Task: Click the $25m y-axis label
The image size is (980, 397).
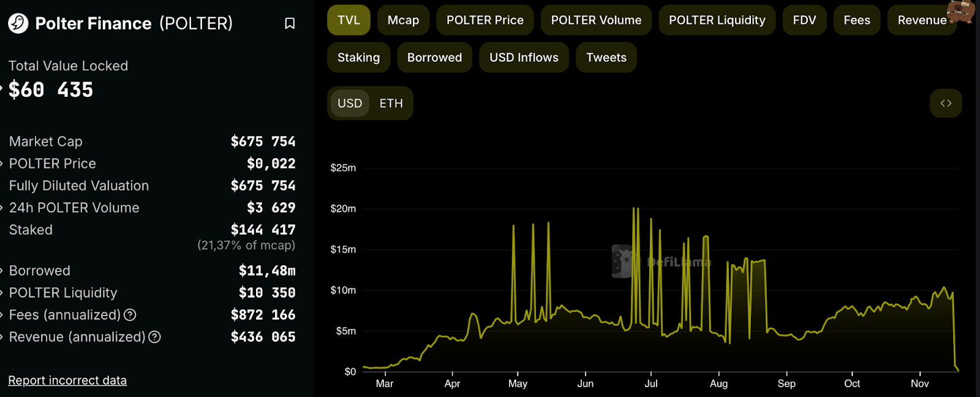Action: 343,168
